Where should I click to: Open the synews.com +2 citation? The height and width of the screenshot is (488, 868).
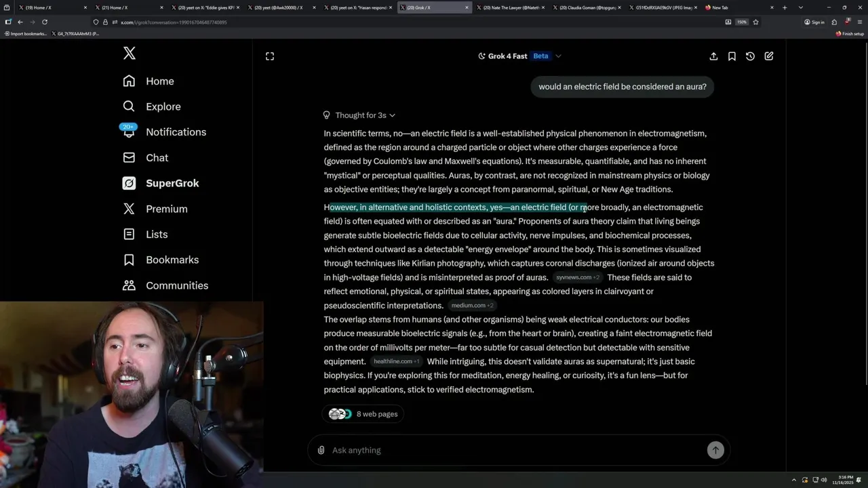[x=577, y=277]
